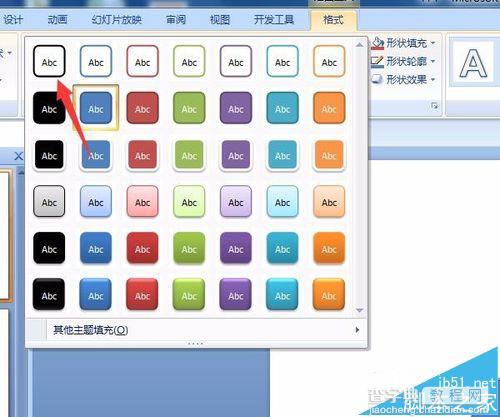Viewport: 500px width, 417px height.
Task: Choose the black fill Abc style in second row
Action: [x=49, y=108]
